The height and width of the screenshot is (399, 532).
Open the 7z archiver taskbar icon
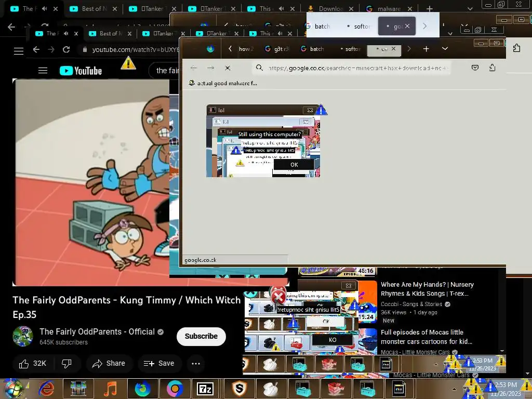205,389
